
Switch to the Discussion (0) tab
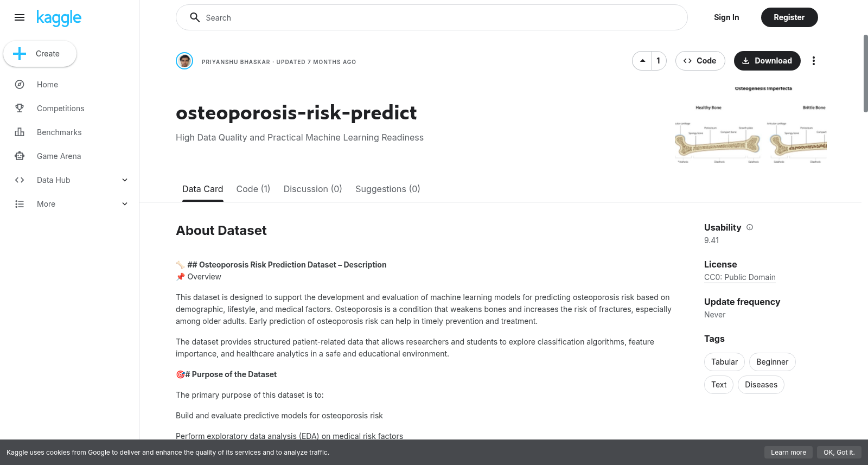[x=312, y=189]
